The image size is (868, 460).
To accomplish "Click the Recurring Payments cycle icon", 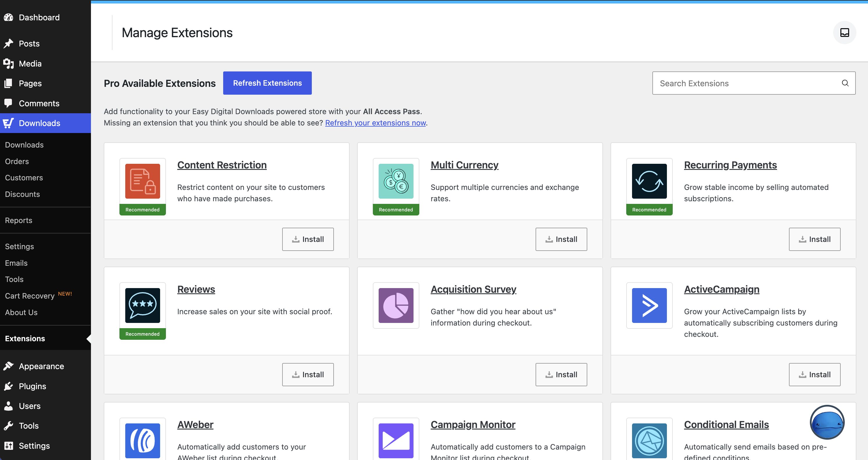I will pos(649,181).
